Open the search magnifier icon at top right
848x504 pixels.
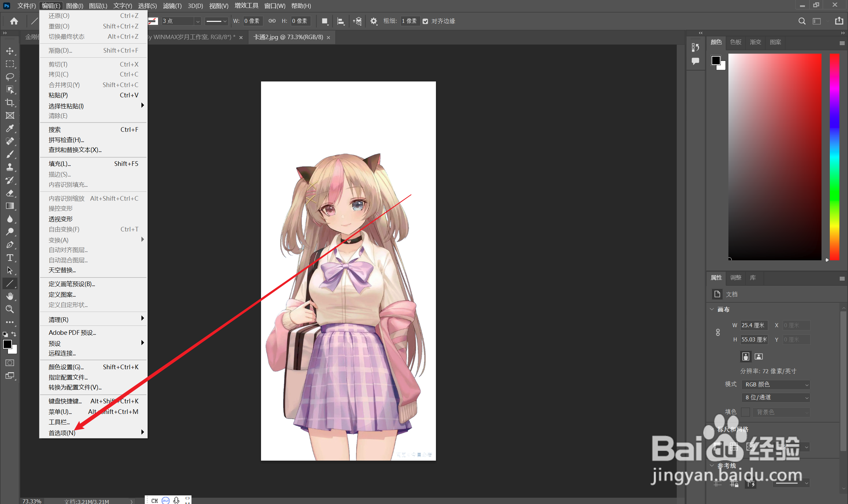click(802, 21)
